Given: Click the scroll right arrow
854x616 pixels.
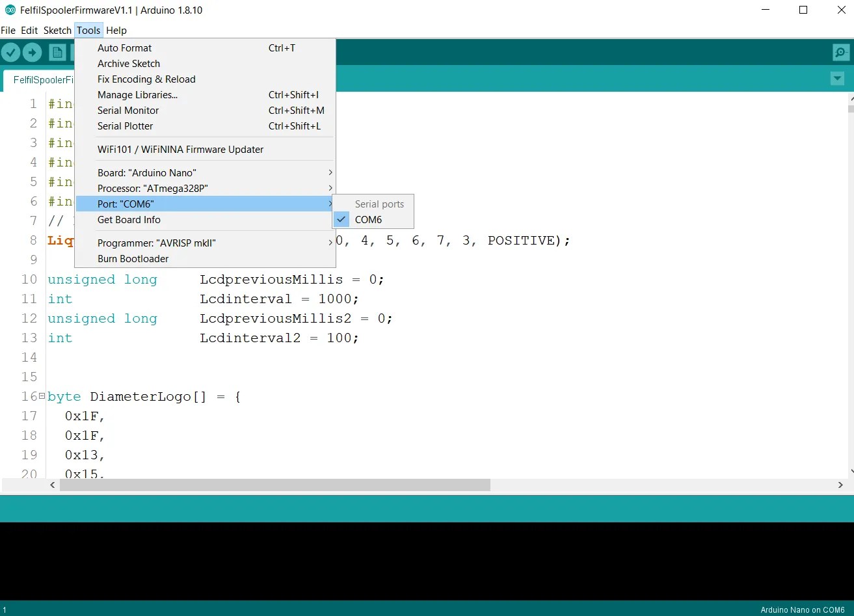Looking at the screenshot, I should tap(840, 485).
